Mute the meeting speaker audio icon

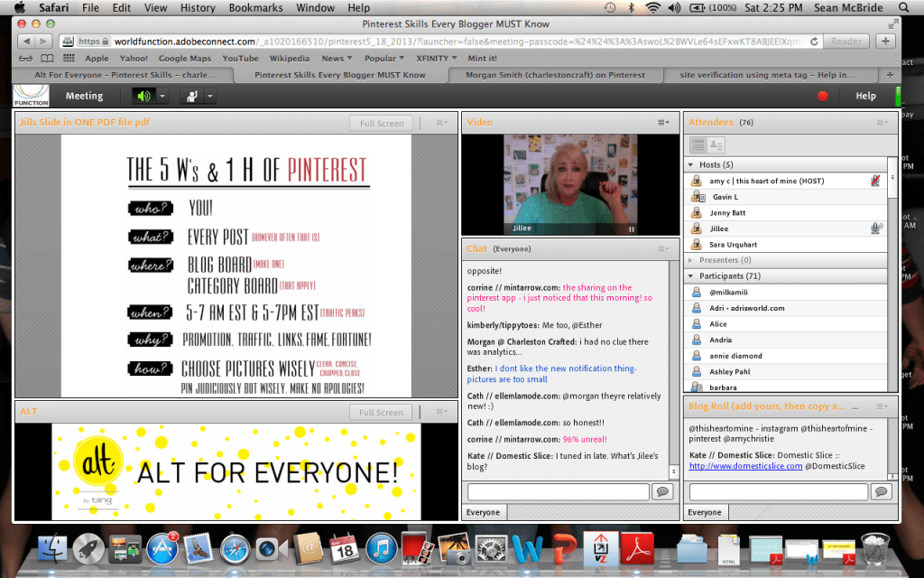pyautogui.click(x=143, y=96)
